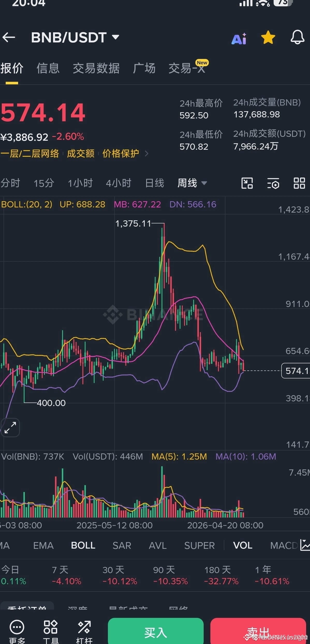Open the chart layout grid icon
Screen dimensions: 310x644
[x=299, y=183]
